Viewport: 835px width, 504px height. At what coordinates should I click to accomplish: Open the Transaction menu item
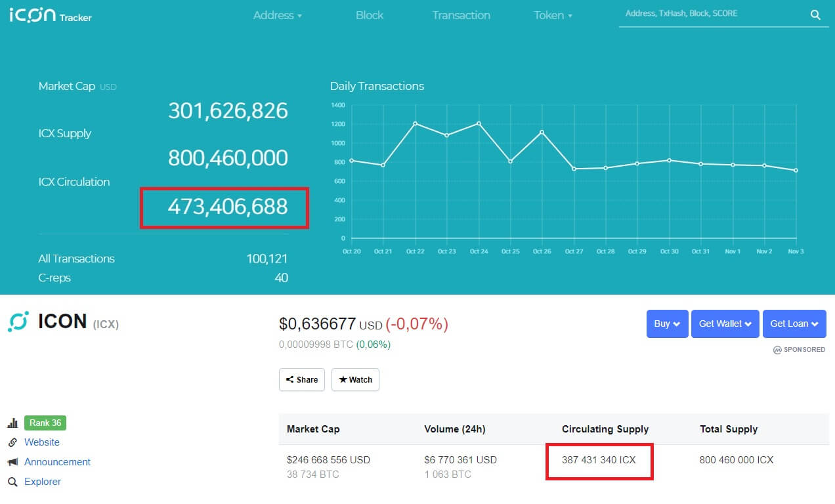click(x=461, y=15)
